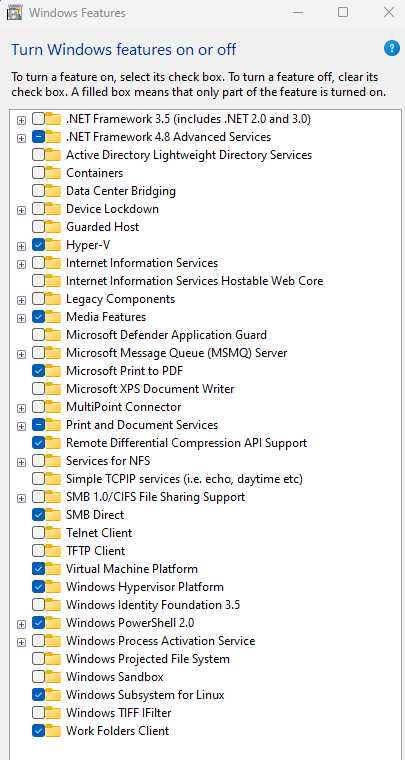Disable Remote Differential Compression API Support

[x=38, y=443]
